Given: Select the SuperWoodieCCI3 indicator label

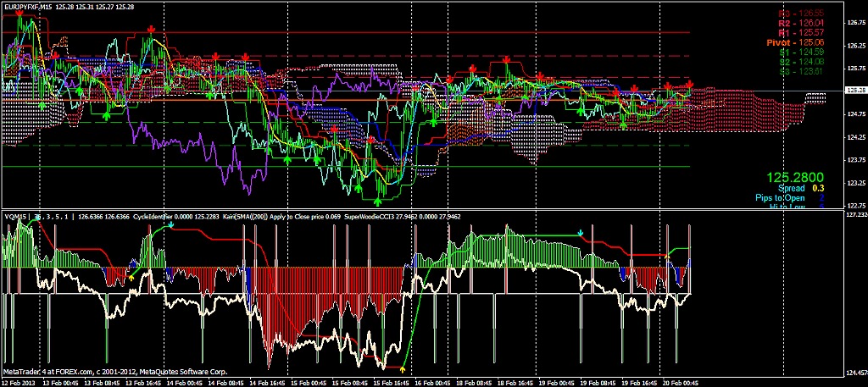Looking at the screenshot, I should 371,217.
